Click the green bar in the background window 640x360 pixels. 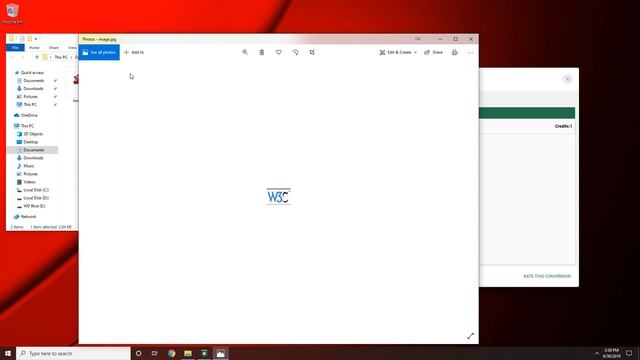(x=527, y=113)
